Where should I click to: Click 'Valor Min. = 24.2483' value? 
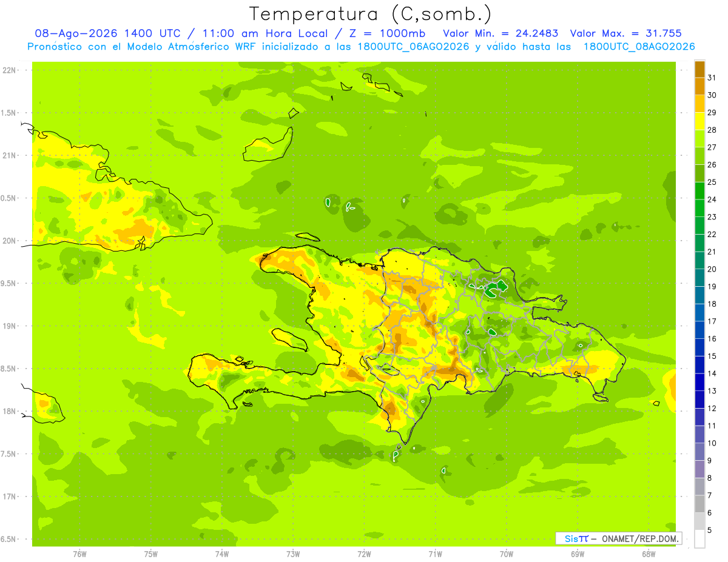pyautogui.click(x=500, y=33)
